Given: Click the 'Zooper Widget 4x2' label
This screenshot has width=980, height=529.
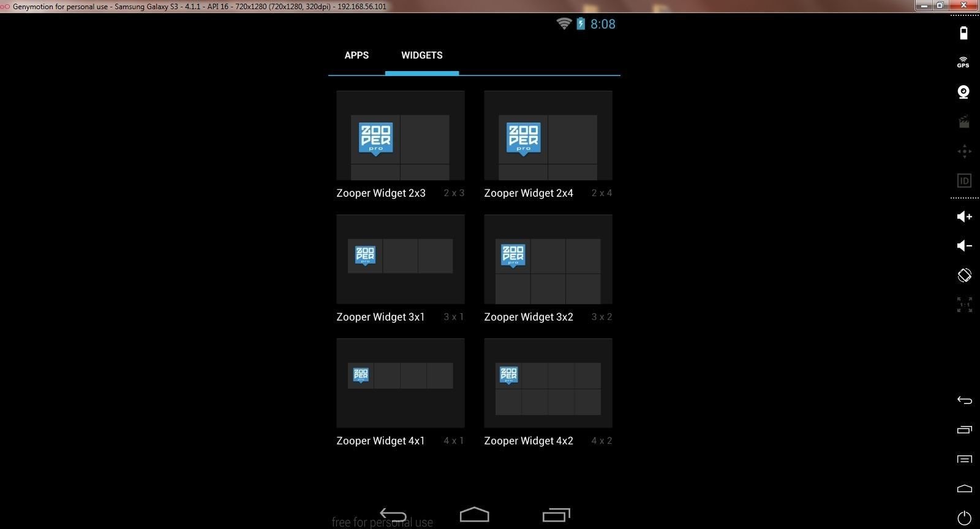Looking at the screenshot, I should tap(529, 441).
